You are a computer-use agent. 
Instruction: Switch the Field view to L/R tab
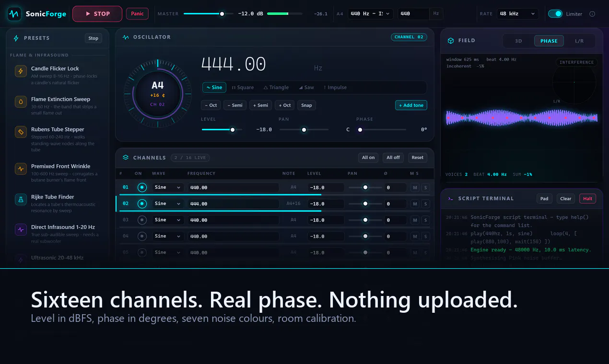579,41
